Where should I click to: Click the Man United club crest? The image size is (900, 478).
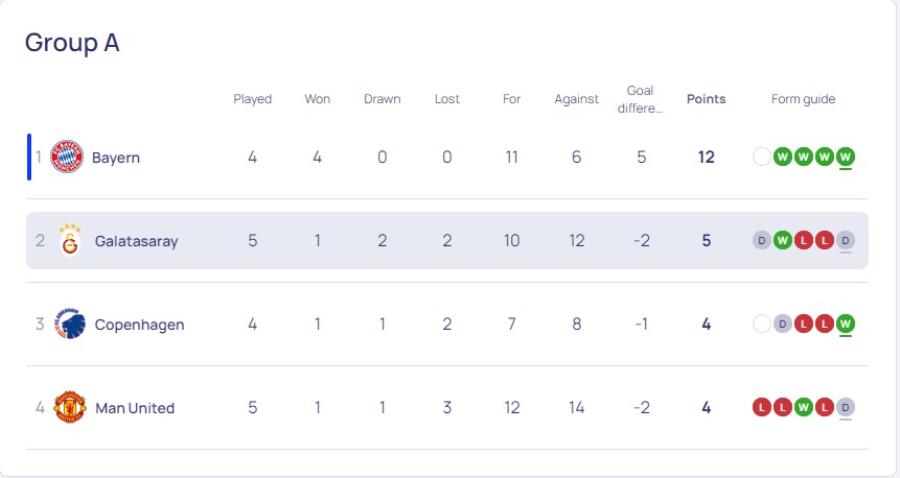coord(69,407)
